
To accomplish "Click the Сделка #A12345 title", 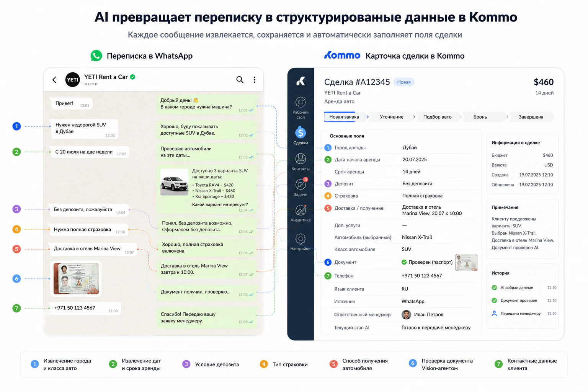I will click(357, 82).
